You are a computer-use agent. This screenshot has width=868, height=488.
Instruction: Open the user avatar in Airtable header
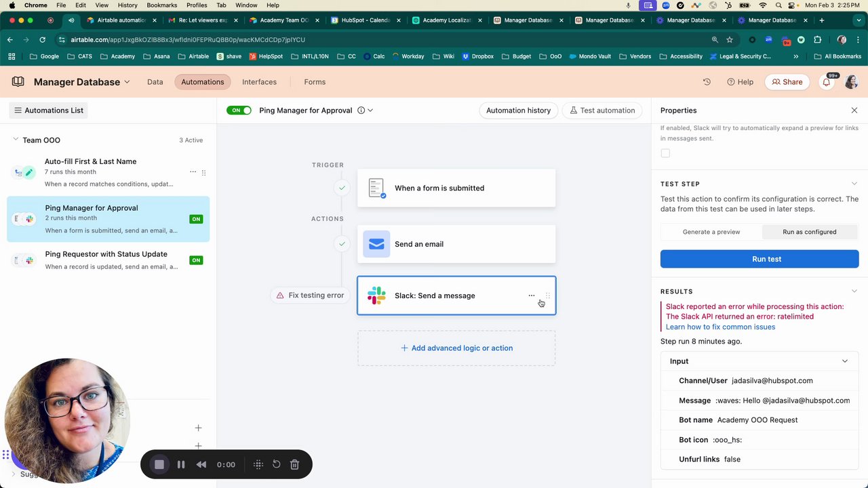coord(851,82)
